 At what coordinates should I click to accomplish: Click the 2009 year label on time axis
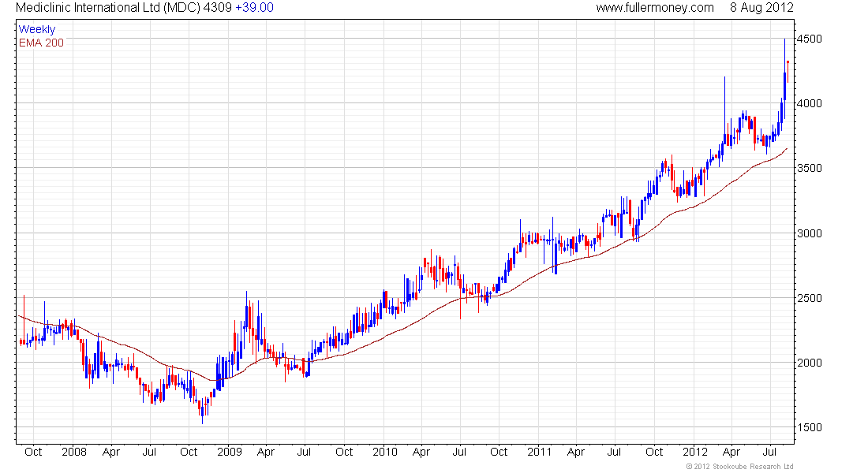(230, 452)
